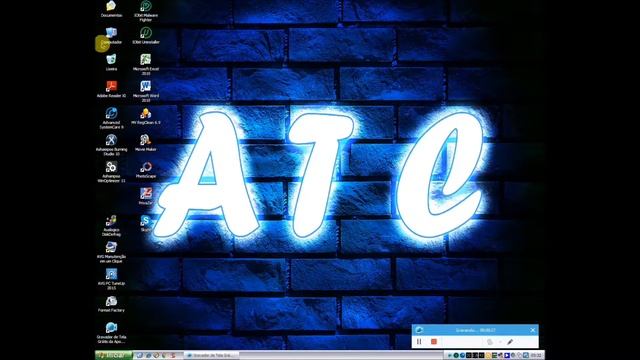Launch PhotoScape shortcut

point(146,169)
